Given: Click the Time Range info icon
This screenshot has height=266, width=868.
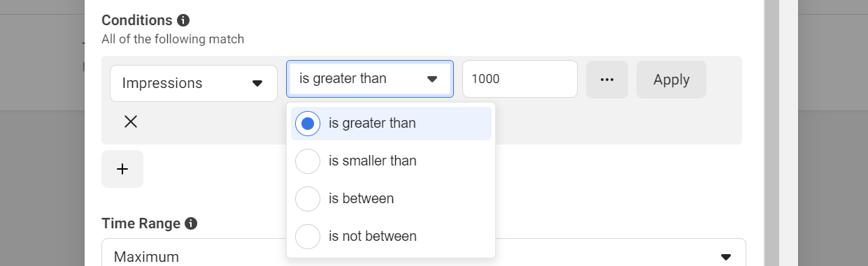Looking at the screenshot, I should (x=190, y=224).
